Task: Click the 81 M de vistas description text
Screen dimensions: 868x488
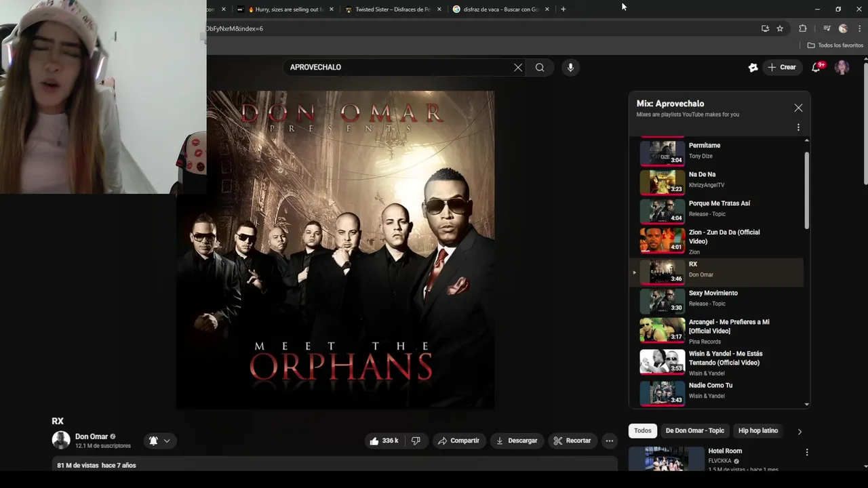Action: pyautogui.click(x=96, y=466)
